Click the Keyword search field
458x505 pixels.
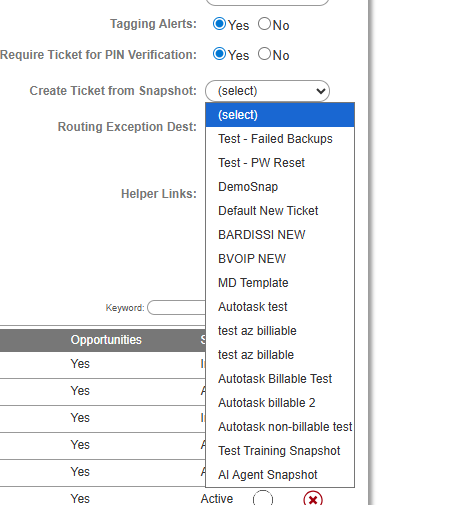point(177,307)
